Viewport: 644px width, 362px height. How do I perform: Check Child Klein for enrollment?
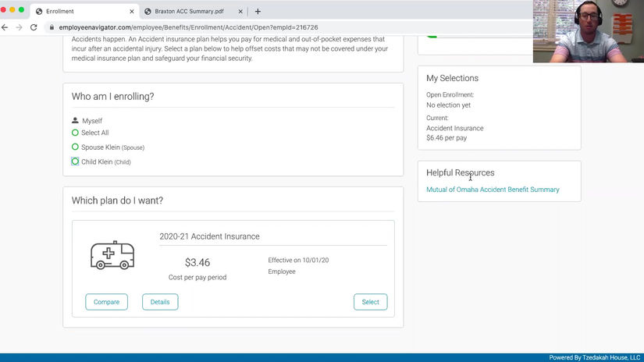[75, 161]
